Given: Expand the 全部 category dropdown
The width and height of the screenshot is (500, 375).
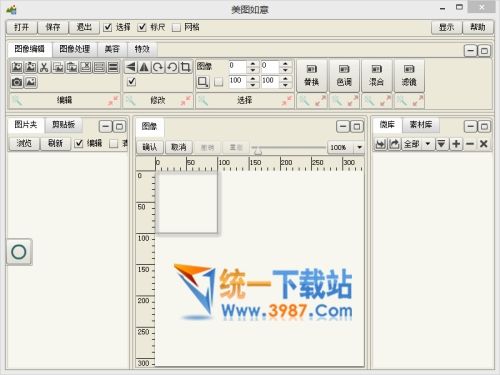Looking at the screenshot, I should tap(428, 144).
